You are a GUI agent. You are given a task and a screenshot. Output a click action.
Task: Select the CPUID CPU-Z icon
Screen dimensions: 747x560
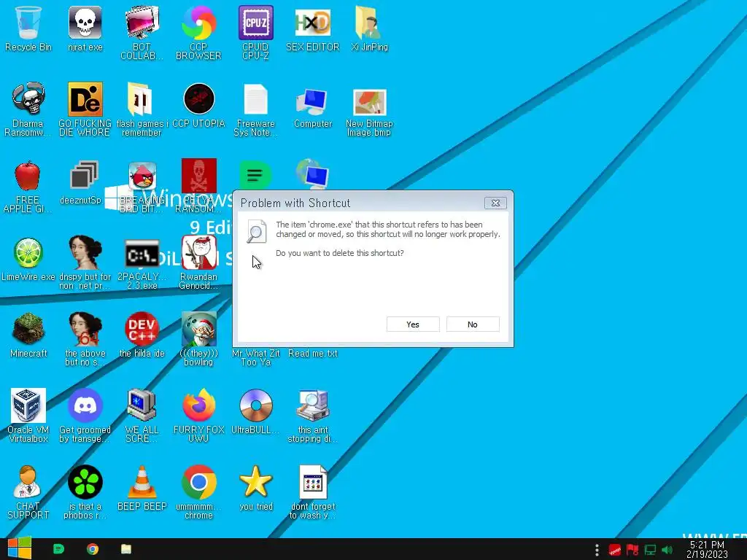click(x=256, y=23)
